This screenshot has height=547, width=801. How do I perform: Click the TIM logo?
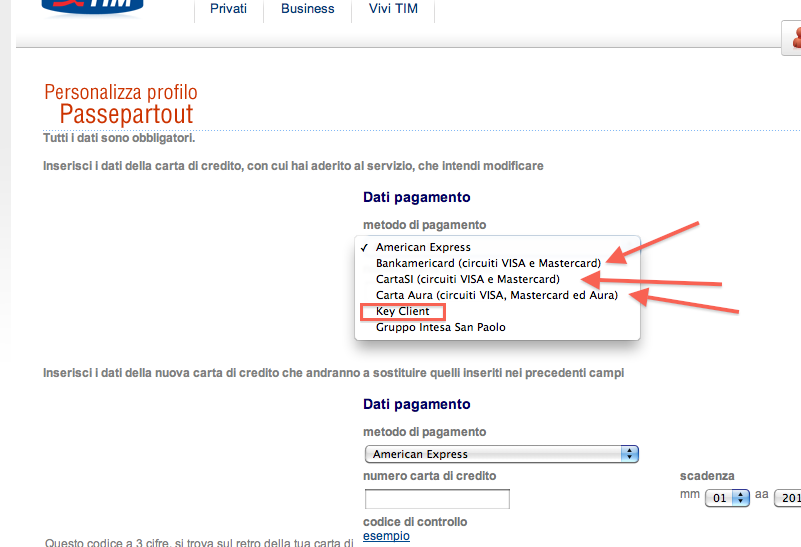[92, 6]
